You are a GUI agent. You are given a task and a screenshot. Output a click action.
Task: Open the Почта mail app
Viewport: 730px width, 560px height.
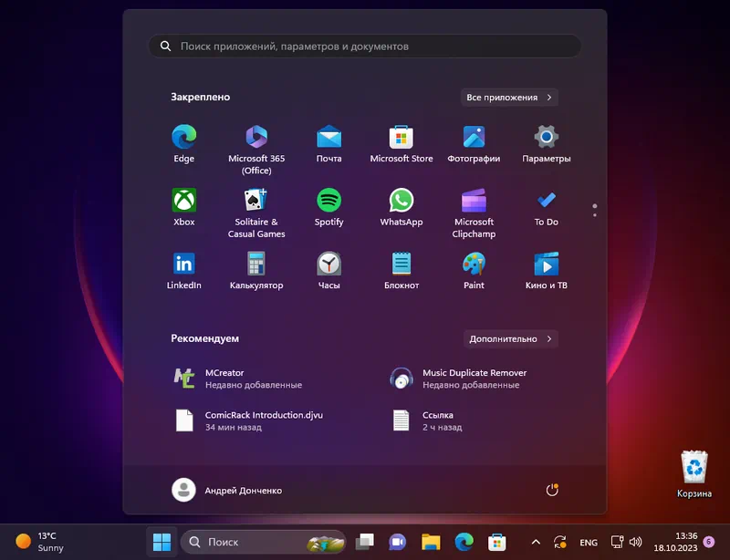point(328,144)
